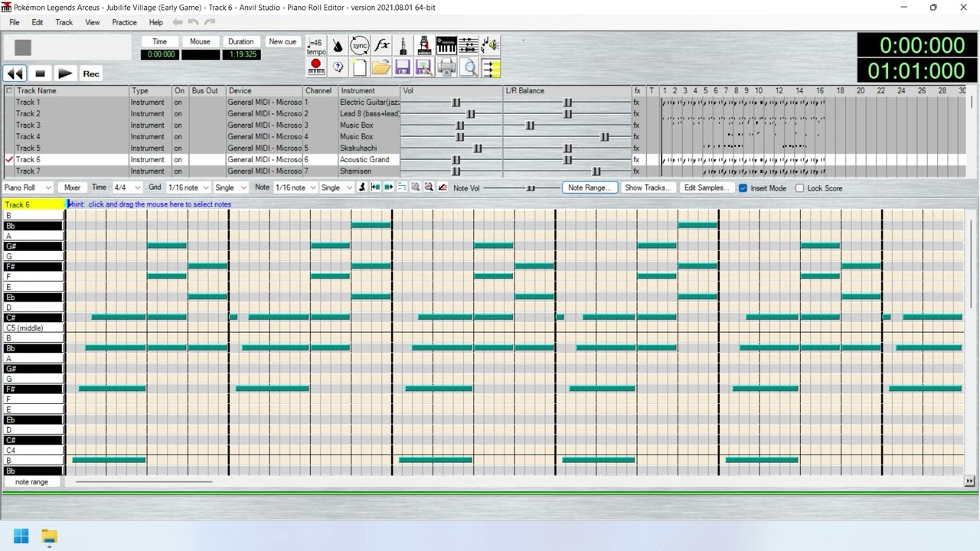Toggle the metronome icon
Image resolution: width=980 pixels, height=551 pixels.
click(x=338, y=46)
